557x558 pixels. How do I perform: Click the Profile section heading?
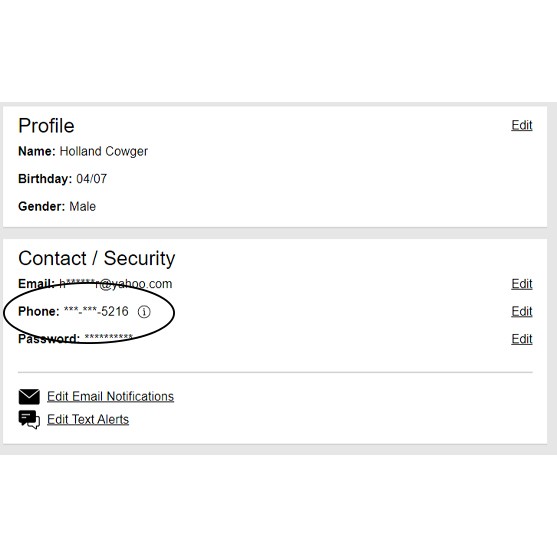[46, 126]
